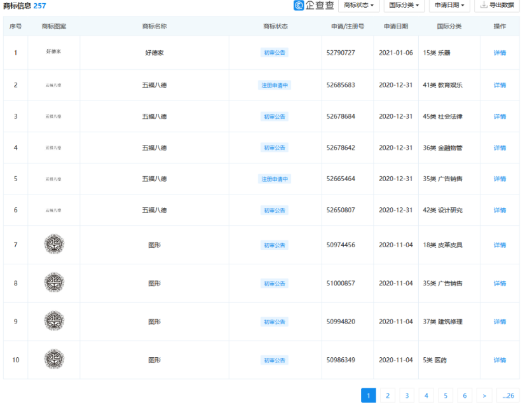532x410 pixels.
Task: Go to page 6 of results
Action: tap(465, 395)
